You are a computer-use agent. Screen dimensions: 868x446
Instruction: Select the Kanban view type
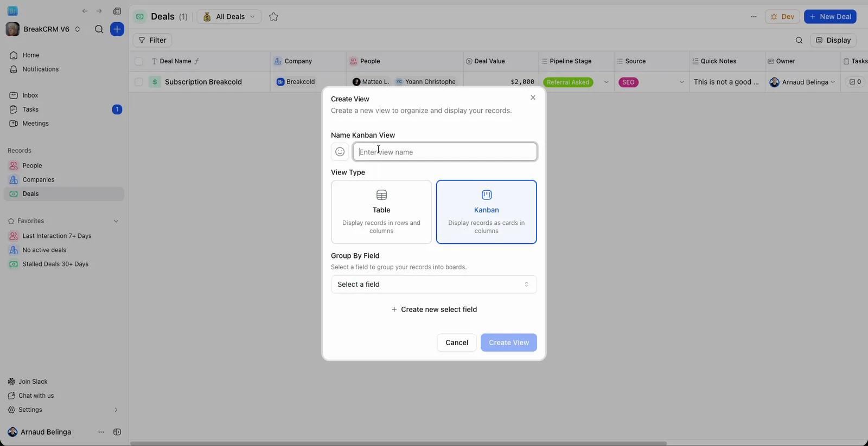point(487,212)
